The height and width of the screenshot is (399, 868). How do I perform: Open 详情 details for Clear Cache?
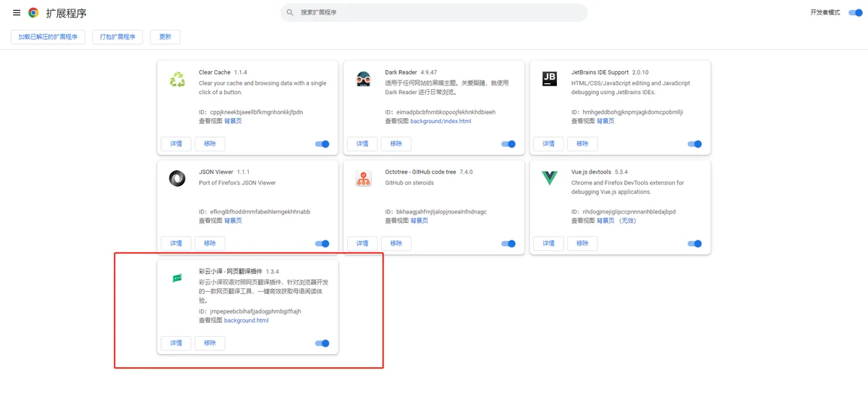pyautogui.click(x=176, y=144)
